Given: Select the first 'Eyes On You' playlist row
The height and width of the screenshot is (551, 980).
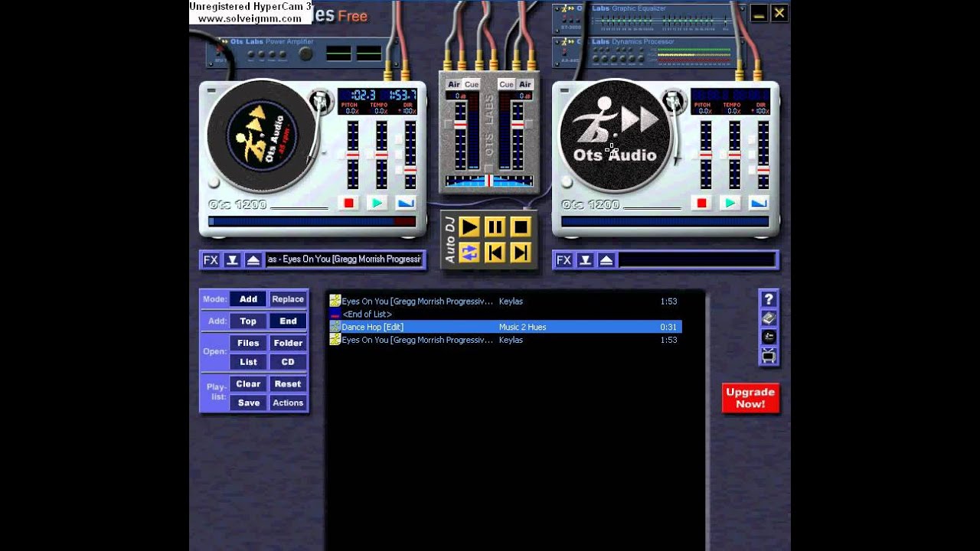Looking at the screenshot, I should (505, 302).
